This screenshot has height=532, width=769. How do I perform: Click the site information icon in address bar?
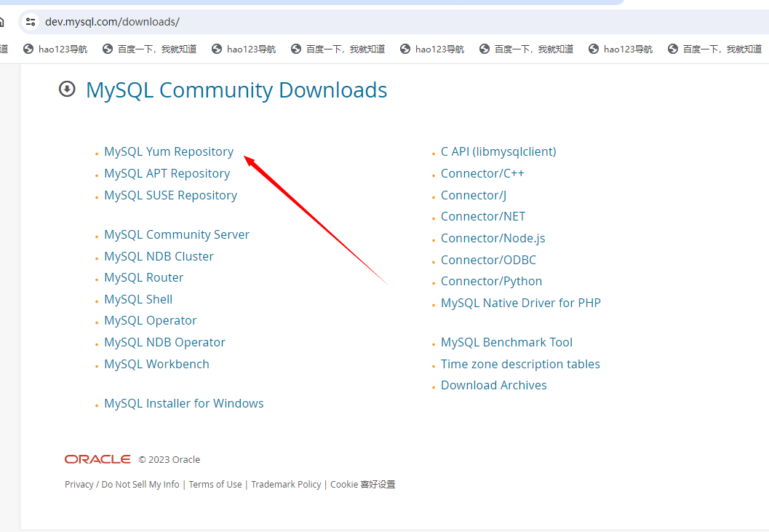pyautogui.click(x=31, y=22)
